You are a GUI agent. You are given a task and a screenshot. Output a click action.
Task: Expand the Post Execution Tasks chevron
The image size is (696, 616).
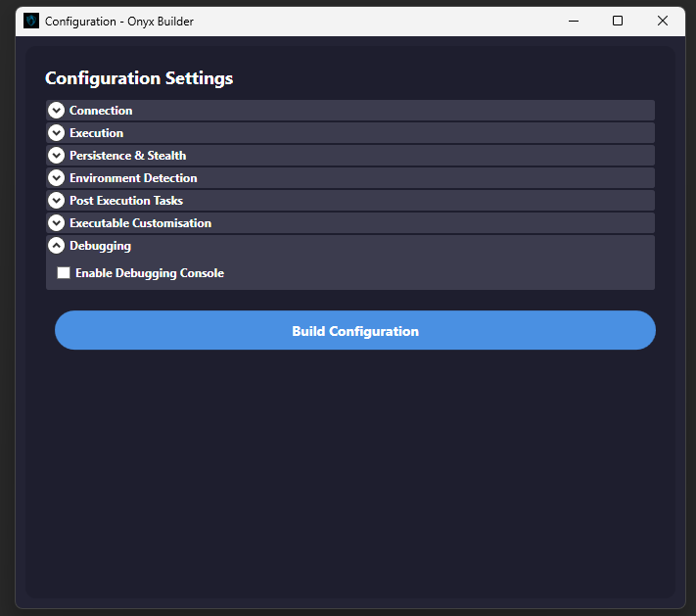click(x=57, y=201)
